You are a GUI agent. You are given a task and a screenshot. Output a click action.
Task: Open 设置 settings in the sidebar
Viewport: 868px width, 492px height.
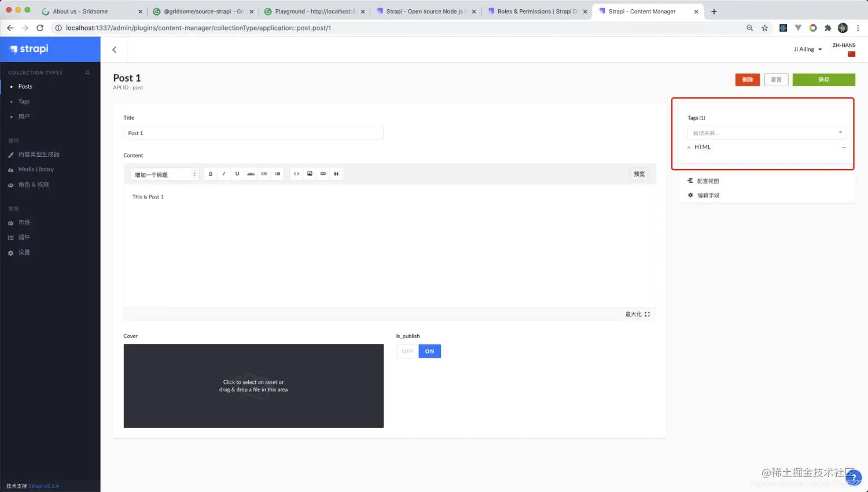(24, 252)
